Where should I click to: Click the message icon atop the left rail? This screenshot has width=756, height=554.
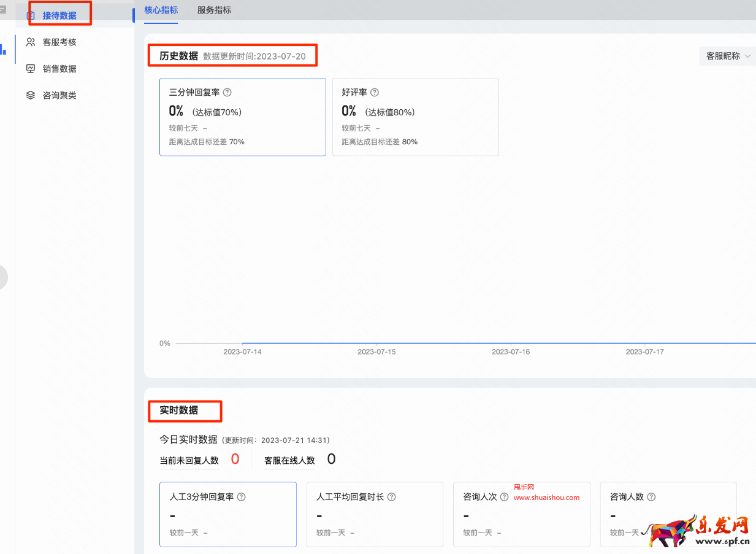[x=2, y=10]
